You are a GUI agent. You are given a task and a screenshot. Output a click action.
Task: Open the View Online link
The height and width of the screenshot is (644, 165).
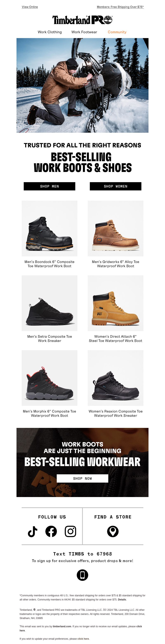(x=30, y=7)
